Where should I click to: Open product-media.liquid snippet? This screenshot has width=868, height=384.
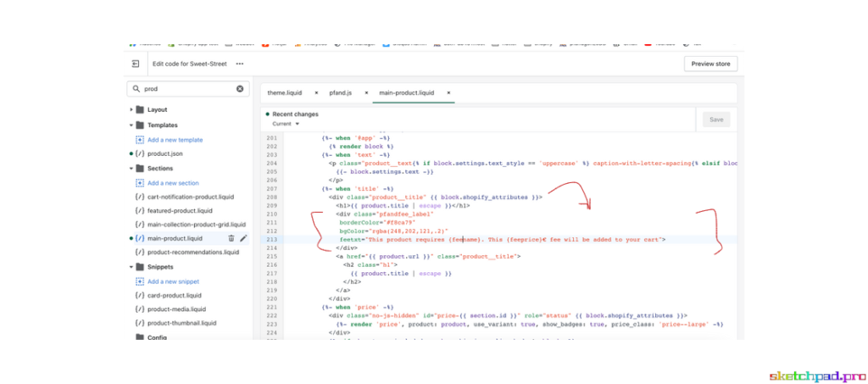click(x=176, y=309)
